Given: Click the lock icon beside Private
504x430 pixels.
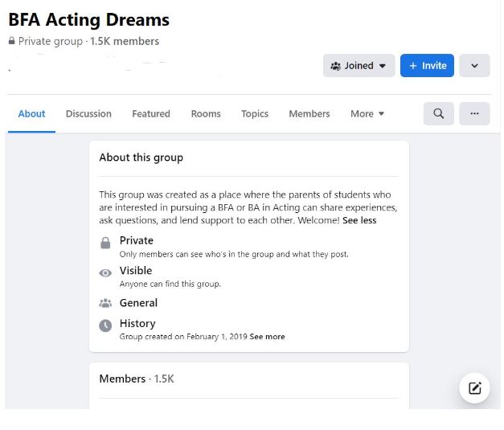Looking at the screenshot, I should [105, 243].
